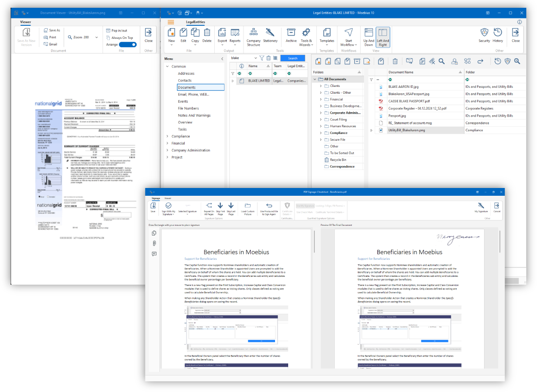The width and height of the screenshot is (537, 392).
Task: Click Save As in Document Viewer
Action: click(x=52, y=30)
